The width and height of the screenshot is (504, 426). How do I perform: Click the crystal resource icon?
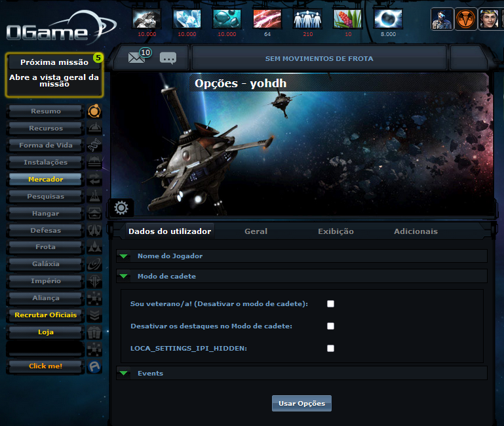coord(187,19)
